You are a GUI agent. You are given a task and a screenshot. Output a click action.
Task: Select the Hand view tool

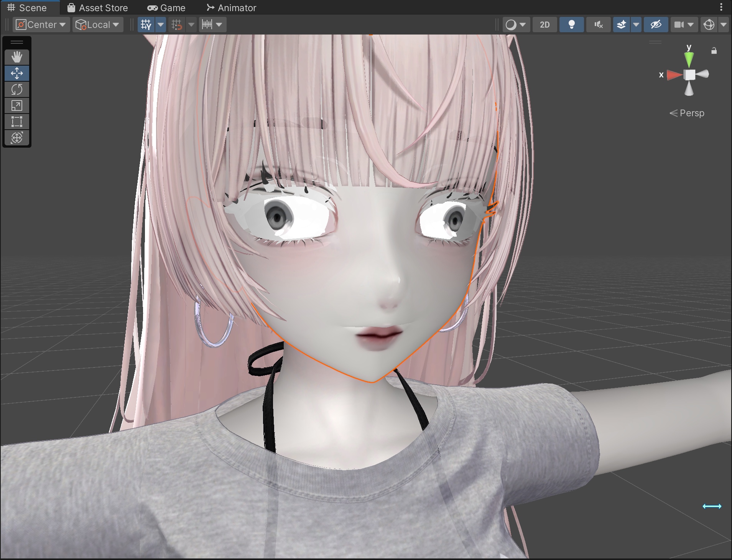pyautogui.click(x=17, y=57)
